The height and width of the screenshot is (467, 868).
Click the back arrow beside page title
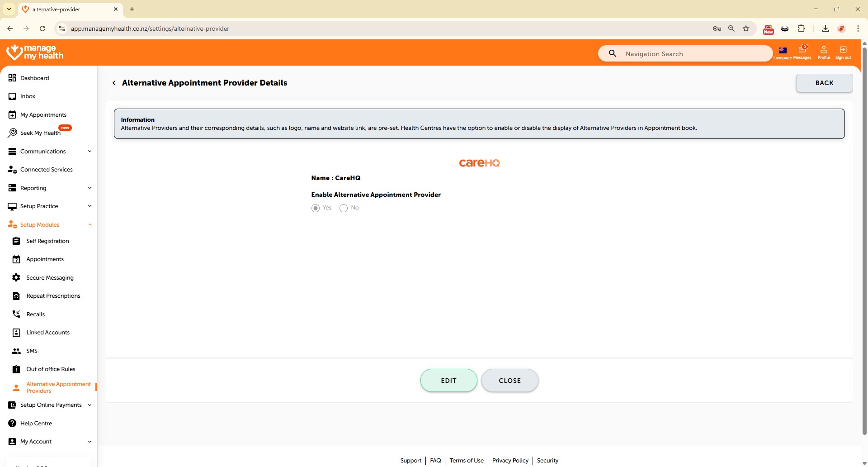114,83
